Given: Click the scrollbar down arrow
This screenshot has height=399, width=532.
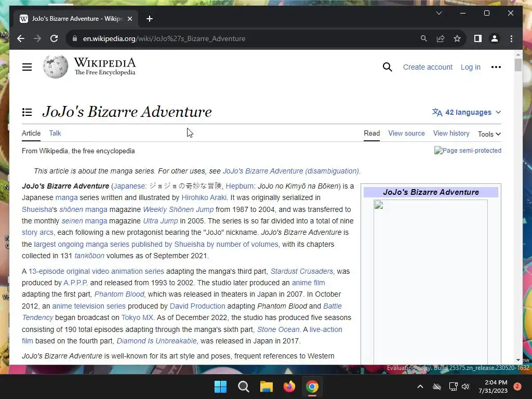Looking at the screenshot, I should 518,360.
